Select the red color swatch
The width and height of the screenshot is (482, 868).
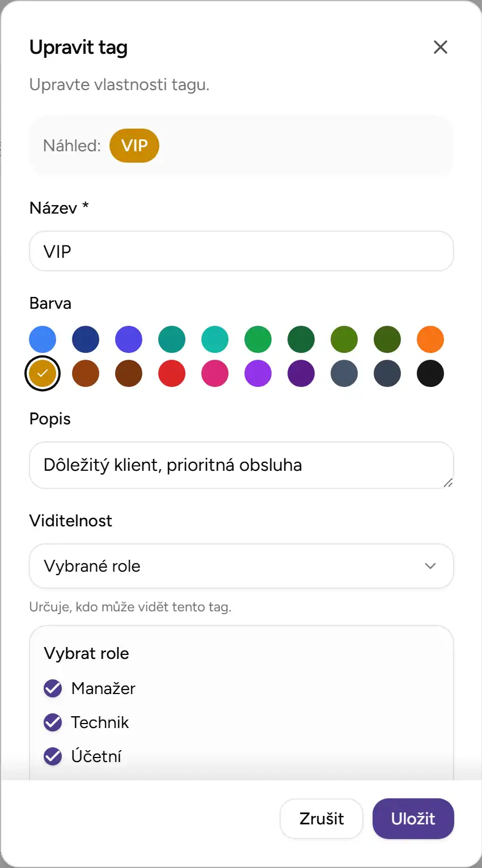coord(172,373)
